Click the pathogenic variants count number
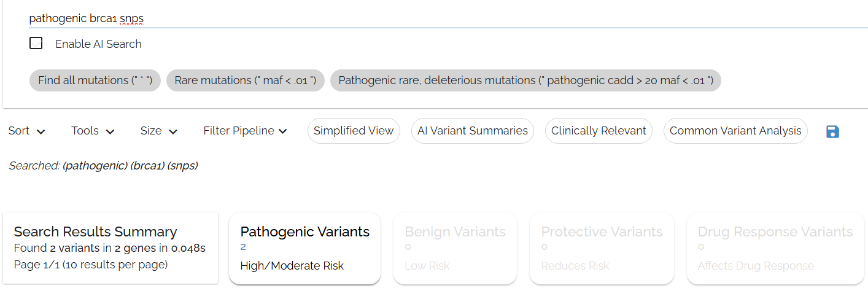This screenshot has height=288, width=868. point(243,247)
